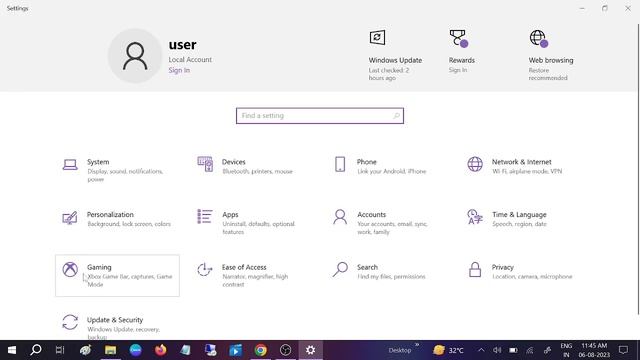
Task: Click 'Wi-Fi, airplane mode, VPN' description
Action: (x=527, y=171)
